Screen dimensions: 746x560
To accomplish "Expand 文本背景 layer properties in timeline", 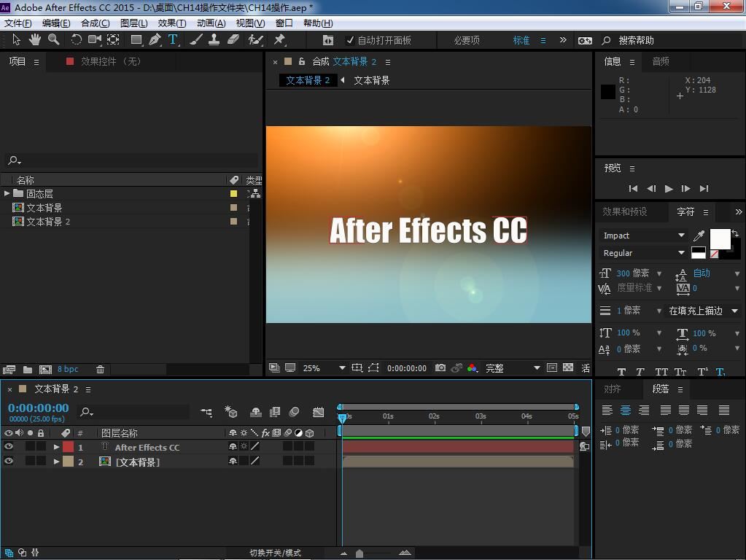I will click(56, 462).
